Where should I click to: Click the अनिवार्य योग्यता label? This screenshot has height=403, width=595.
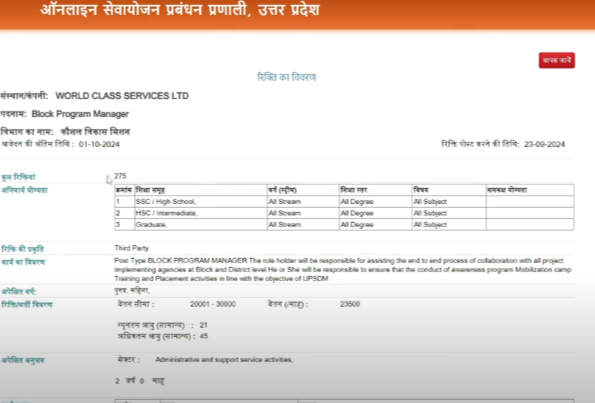pos(25,190)
